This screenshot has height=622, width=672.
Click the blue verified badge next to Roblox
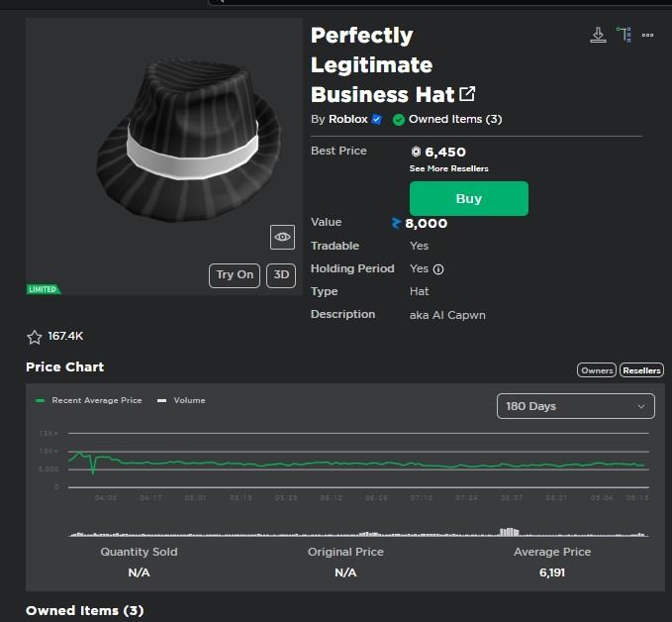377,119
